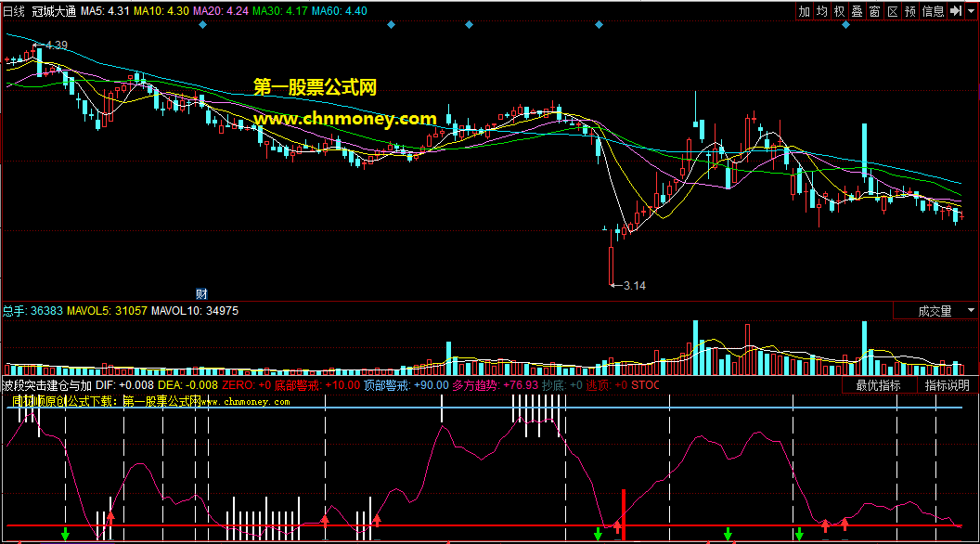Click the tall red signal bar in indicator pane
Screen dimensions: 980x544
coord(623,514)
